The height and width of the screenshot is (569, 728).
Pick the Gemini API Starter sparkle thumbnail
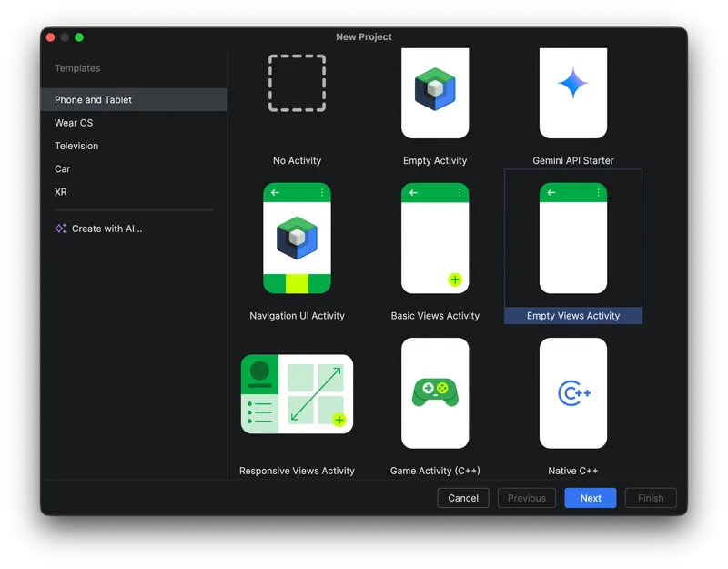point(573,93)
